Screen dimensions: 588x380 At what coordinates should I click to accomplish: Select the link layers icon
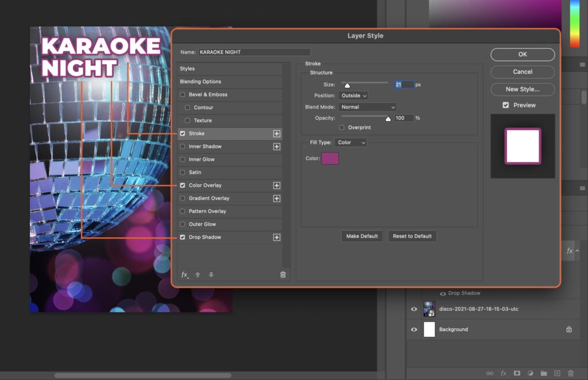[491, 373]
